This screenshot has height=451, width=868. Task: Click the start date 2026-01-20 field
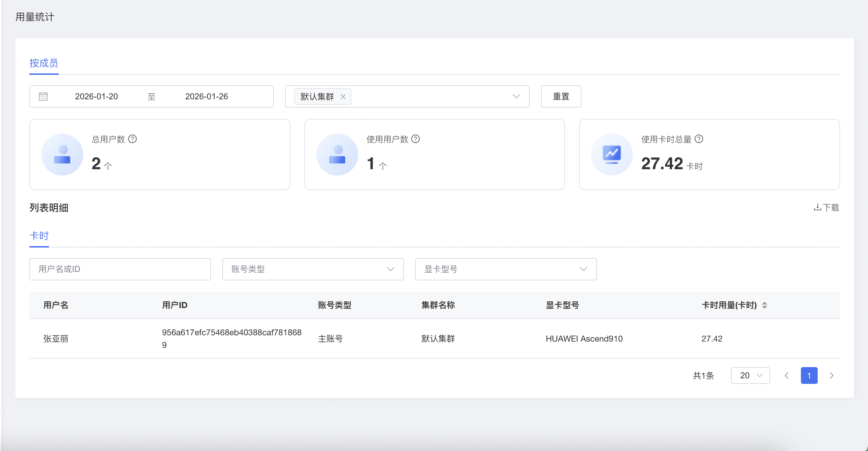tap(96, 96)
